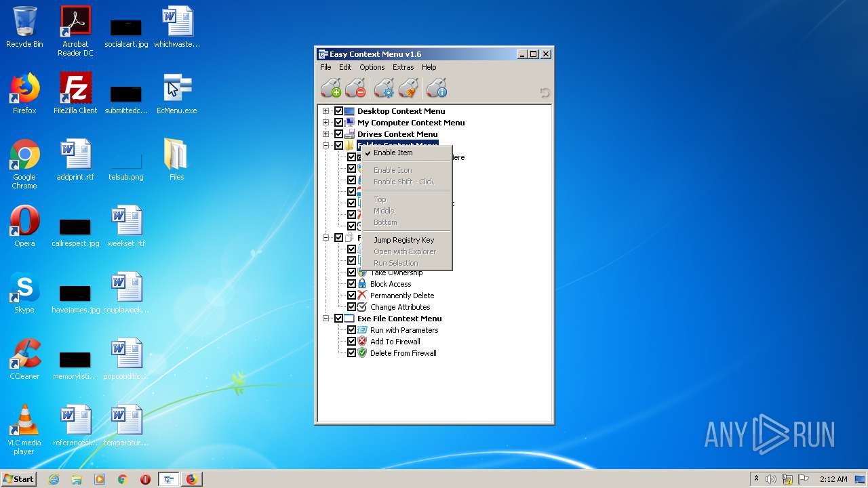This screenshot has height=488, width=868.
Task: Uncheck Exe File Context Menu checkbox
Action: [339, 319]
